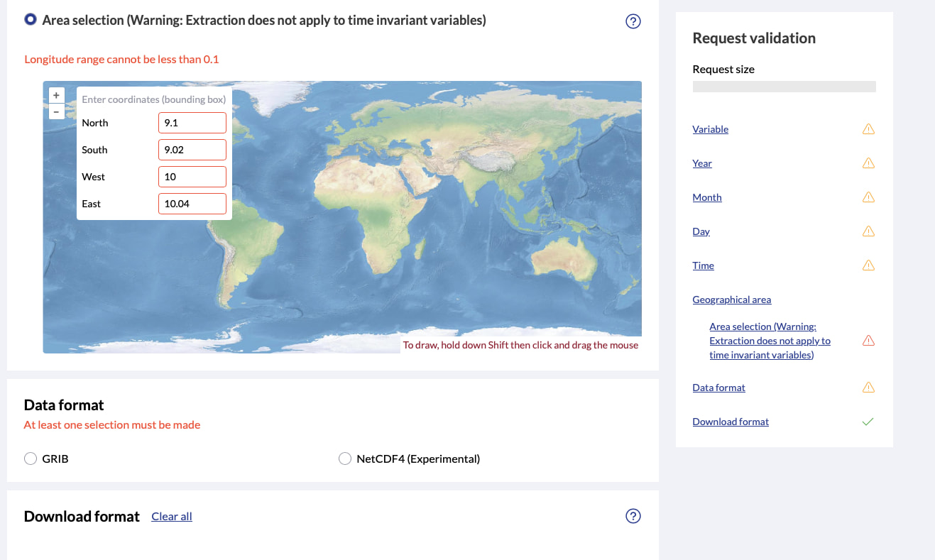Open help for Area selection
The height and width of the screenshot is (560, 935).
pos(633,21)
